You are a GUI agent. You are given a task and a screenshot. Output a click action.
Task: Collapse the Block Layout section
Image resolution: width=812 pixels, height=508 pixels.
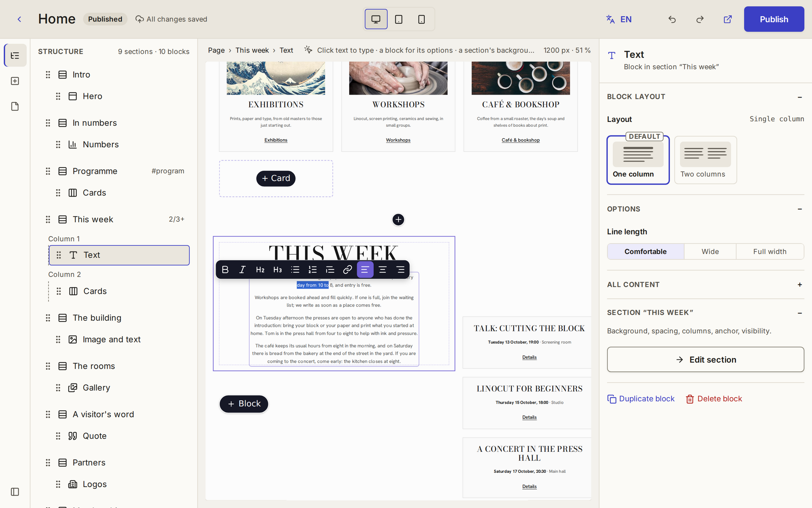coord(800,97)
